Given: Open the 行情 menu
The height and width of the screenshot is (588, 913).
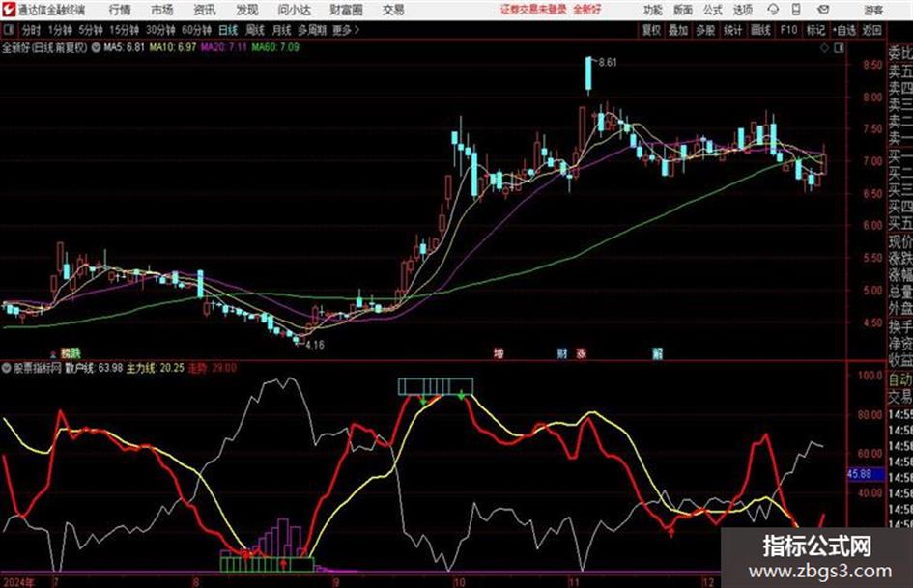Looking at the screenshot, I should click(x=120, y=10).
